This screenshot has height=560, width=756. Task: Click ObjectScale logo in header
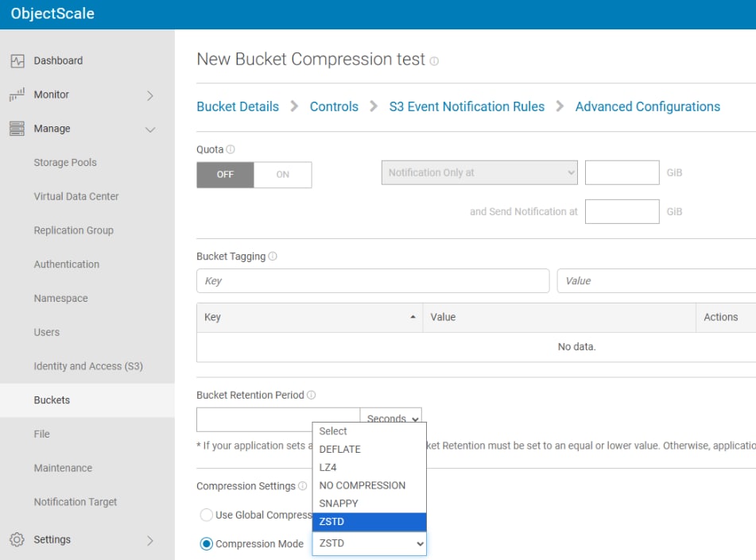pos(52,14)
